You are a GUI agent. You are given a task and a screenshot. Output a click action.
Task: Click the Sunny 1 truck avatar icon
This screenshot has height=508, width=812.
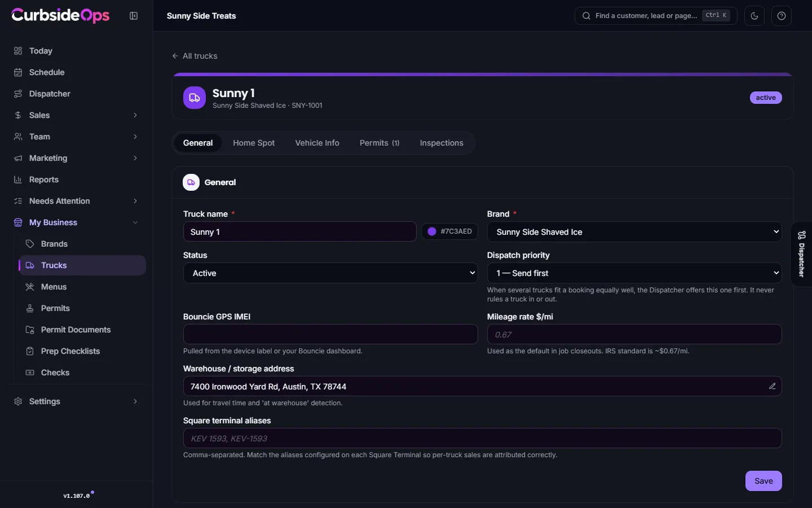195,98
